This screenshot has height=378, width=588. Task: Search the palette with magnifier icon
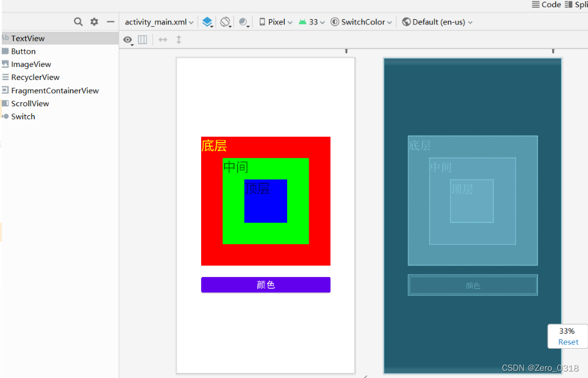tap(78, 21)
